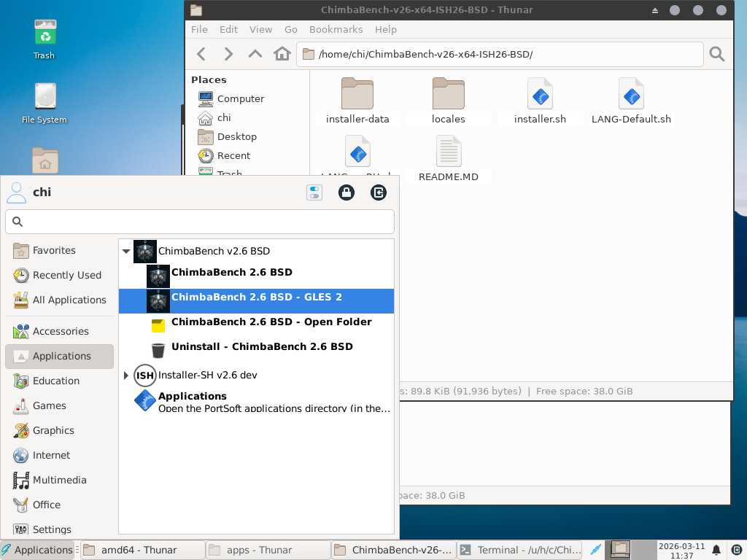
Task: Select installer-data folder
Action: (x=357, y=101)
